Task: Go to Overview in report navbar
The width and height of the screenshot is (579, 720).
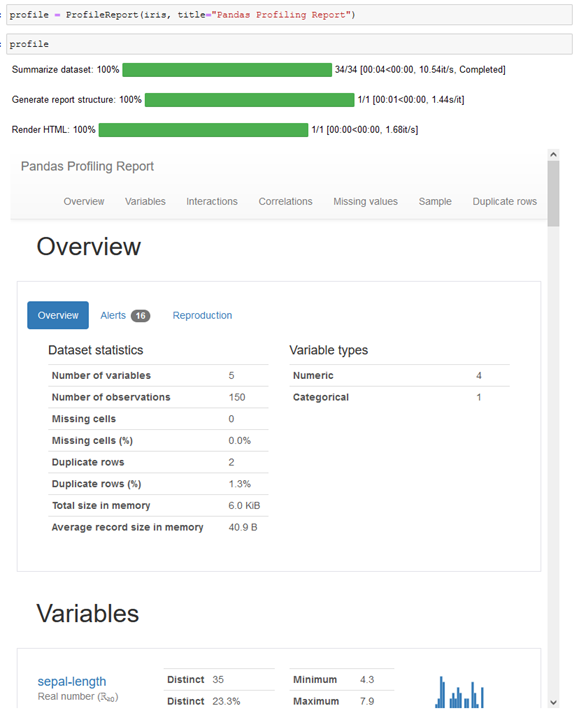Action: pos(84,202)
